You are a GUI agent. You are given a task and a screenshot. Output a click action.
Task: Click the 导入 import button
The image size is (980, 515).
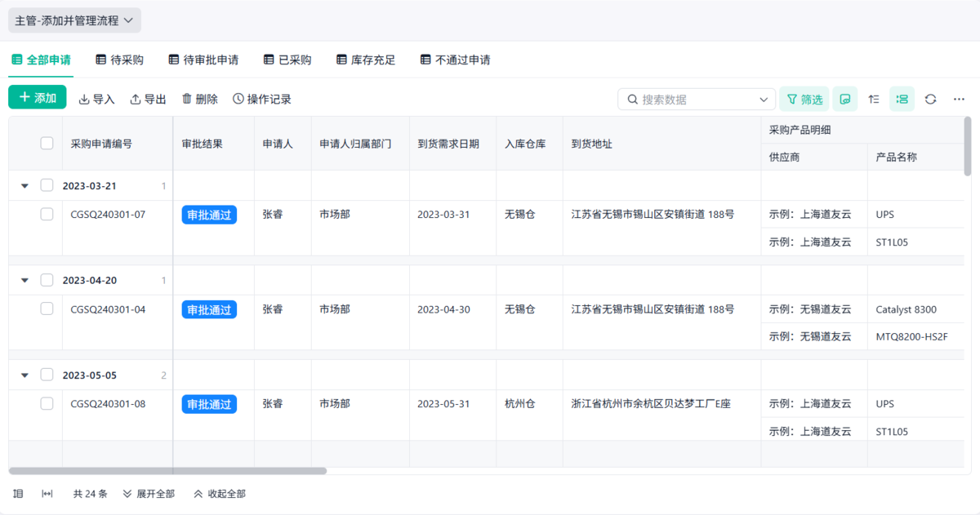click(96, 99)
